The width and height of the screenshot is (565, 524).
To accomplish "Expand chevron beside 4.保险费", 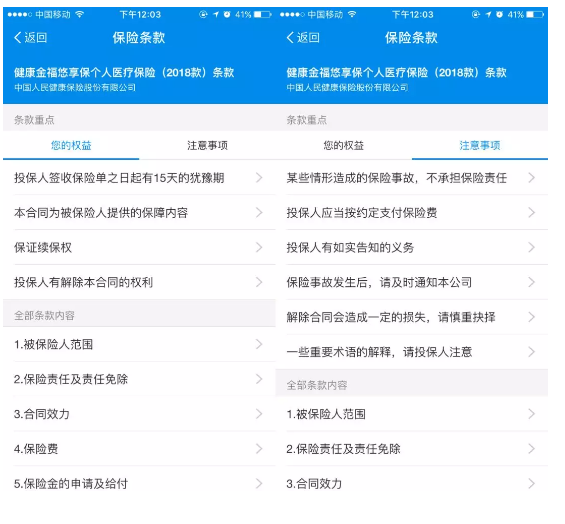I will pyautogui.click(x=259, y=449).
